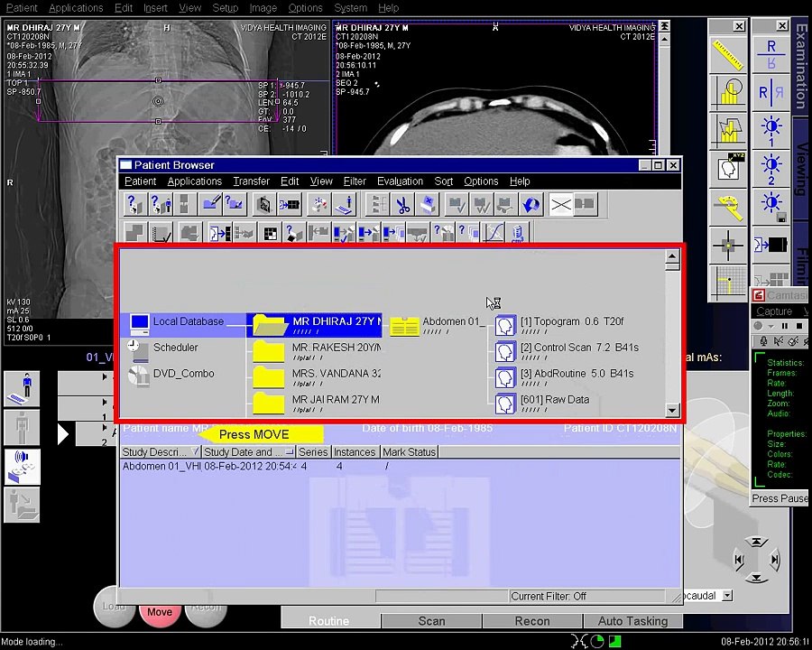Toggle the image grid overlay tool

[x=727, y=282]
